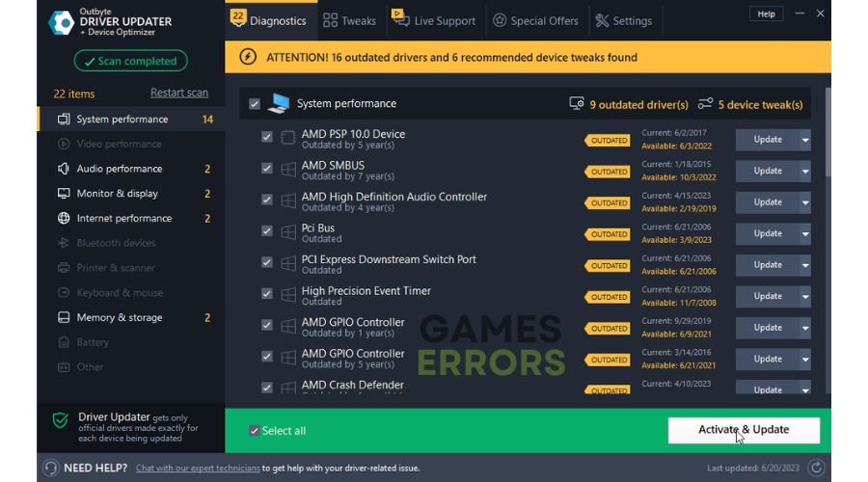
Task: Select Audio performance category in sidebar
Action: pos(131,169)
